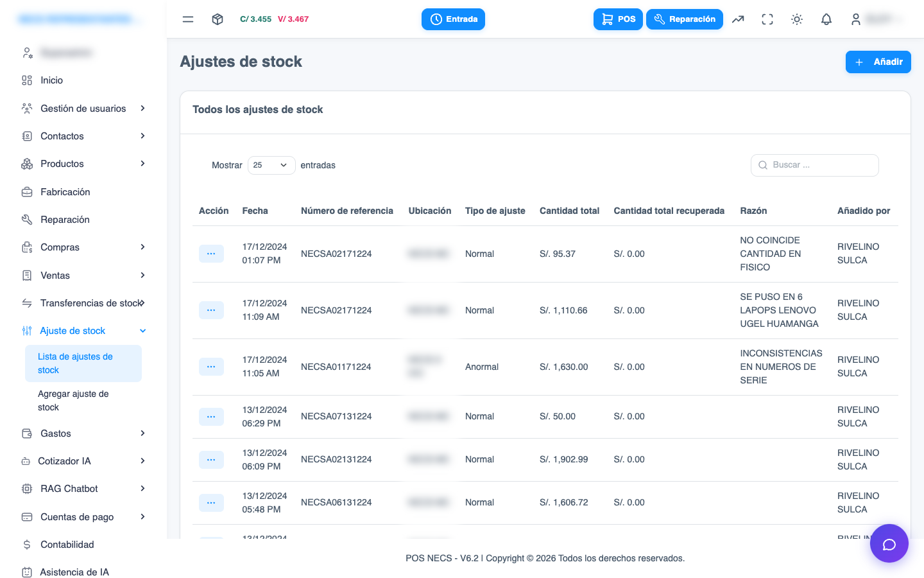Viewport: 924px width, 578px height.
Task: Click the Entrada clock button
Action: click(x=453, y=19)
